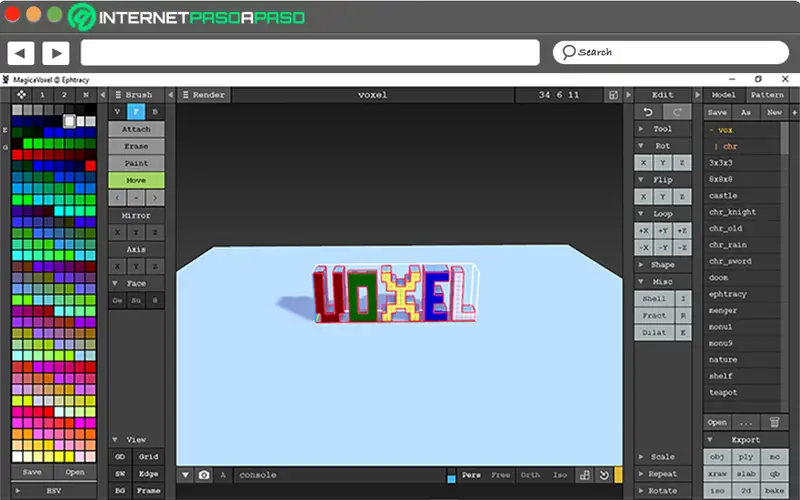Click the browser back arrow button

tap(20, 53)
